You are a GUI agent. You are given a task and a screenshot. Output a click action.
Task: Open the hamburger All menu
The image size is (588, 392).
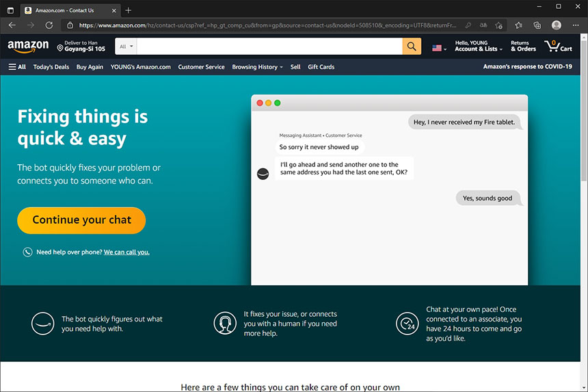[17, 67]
